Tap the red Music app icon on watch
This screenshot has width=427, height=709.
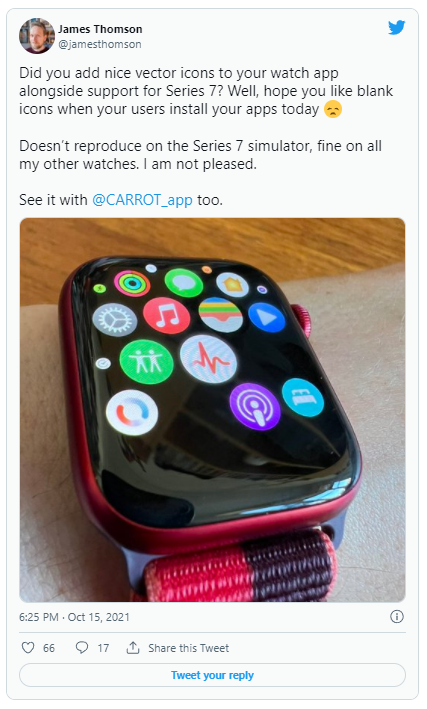tap(166, 315)
